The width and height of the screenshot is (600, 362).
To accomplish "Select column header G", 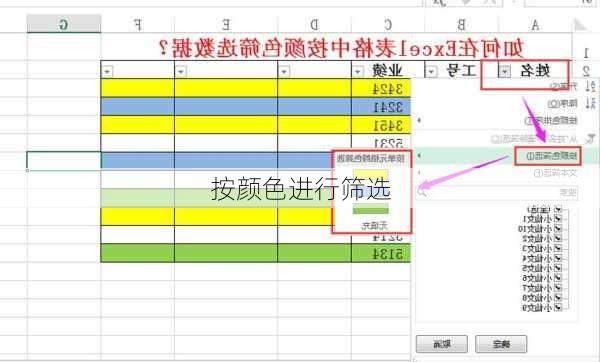I will coord(64,24).
